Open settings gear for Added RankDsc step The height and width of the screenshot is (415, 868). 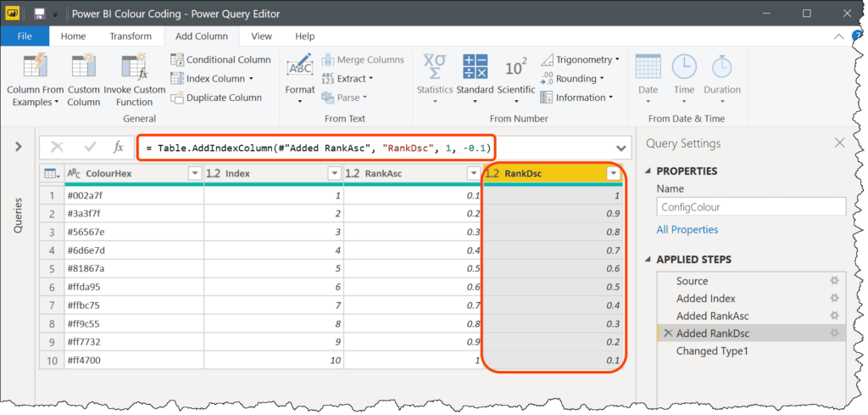834,333
